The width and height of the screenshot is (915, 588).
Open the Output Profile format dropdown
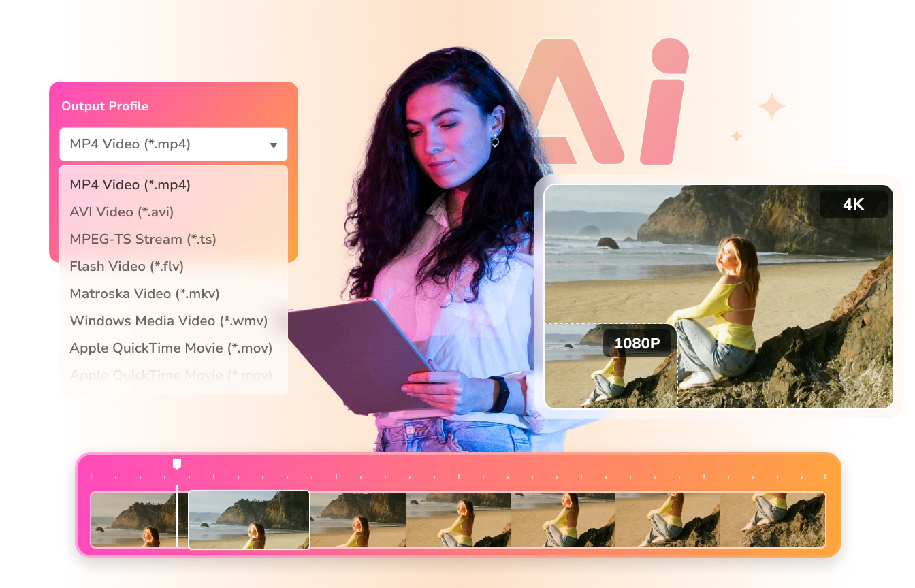pyautogui.click(x=173, y=144)
